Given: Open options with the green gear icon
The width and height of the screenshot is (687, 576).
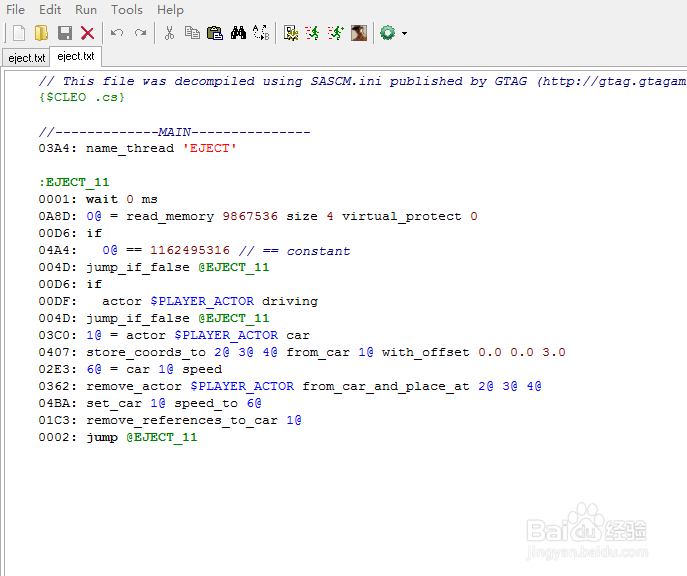Looking at the screenshot, I should click(388, 33).
